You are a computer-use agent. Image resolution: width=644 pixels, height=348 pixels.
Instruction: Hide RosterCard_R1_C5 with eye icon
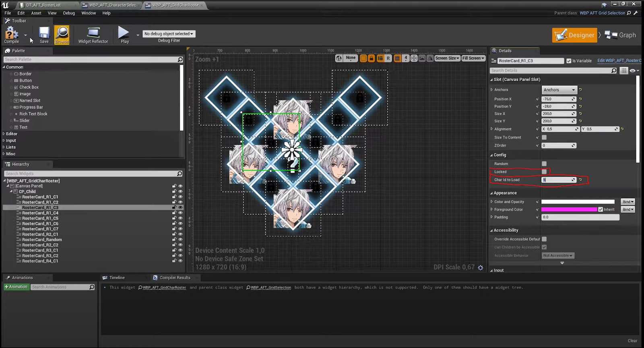coord(180,218)
